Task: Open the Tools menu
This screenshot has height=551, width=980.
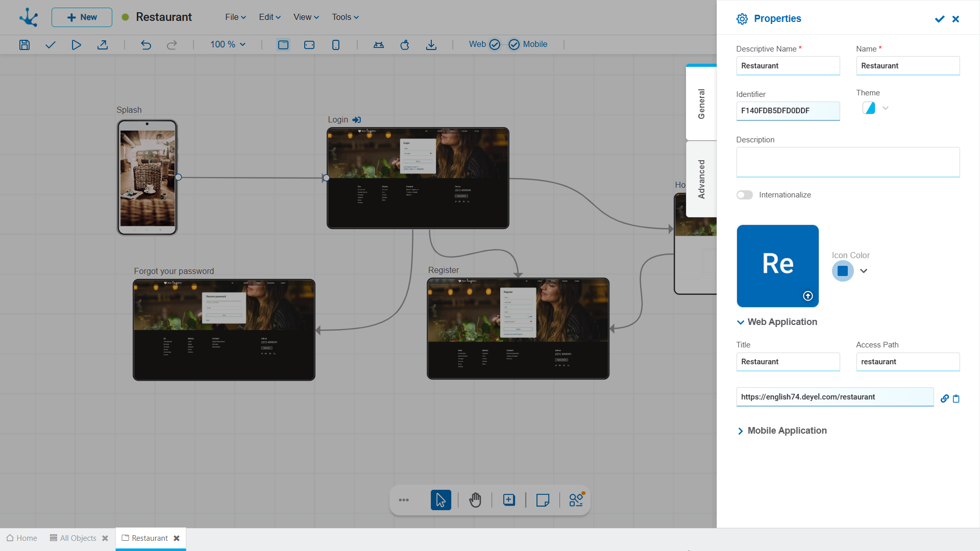Action: [346, 17]
